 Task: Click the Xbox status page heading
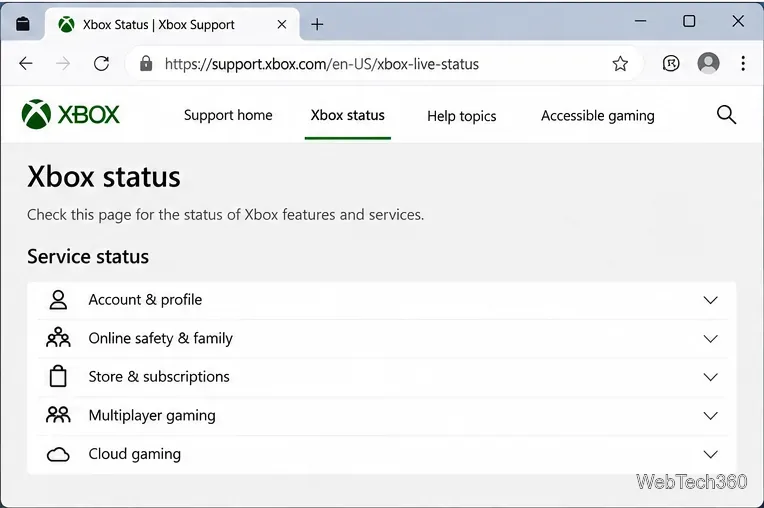(x=104, y=176)
